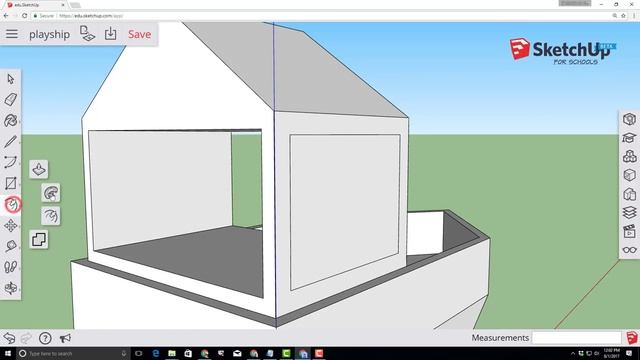Click the SketchUp for Schools logo
The width and height of the screenshot is (640, 360).
click(x=563, y=51)
